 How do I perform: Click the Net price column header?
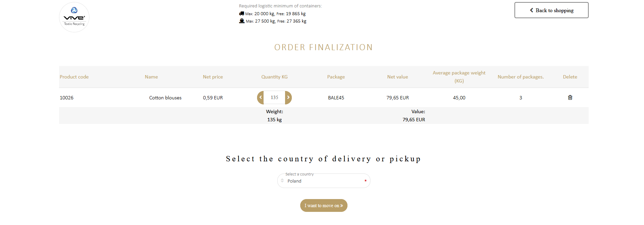pos(213,77)
